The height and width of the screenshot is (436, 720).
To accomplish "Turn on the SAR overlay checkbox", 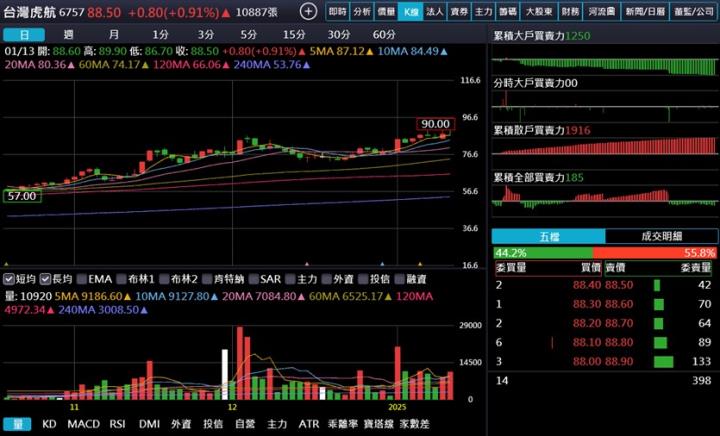I will pyautogui.click(x=253, y=279).
